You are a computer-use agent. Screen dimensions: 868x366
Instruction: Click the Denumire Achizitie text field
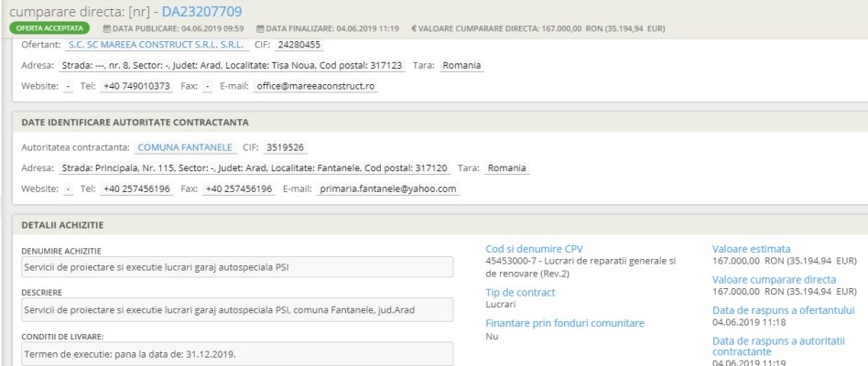(238, 268)
